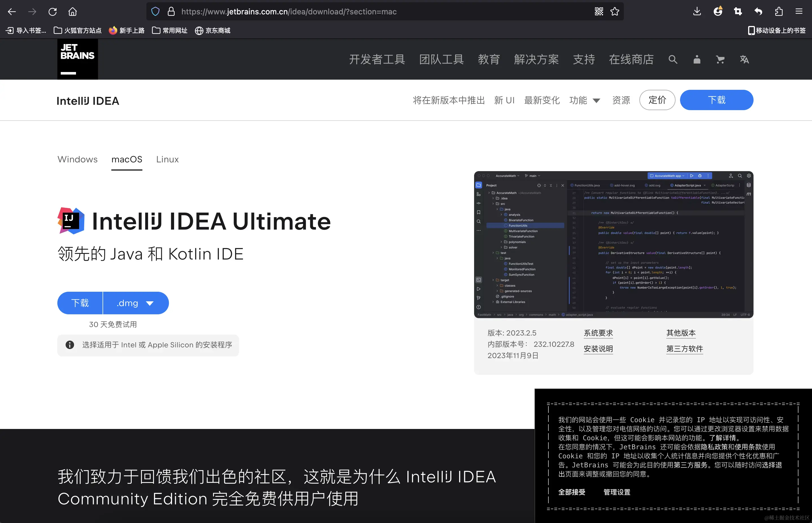Open the Firefox account icon in toolbar
The image size is (812, 523).
point(718,12)
